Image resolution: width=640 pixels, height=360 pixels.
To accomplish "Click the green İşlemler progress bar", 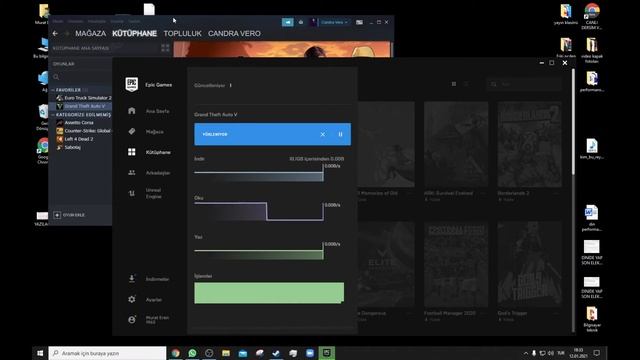I will [x=269, y=293].
